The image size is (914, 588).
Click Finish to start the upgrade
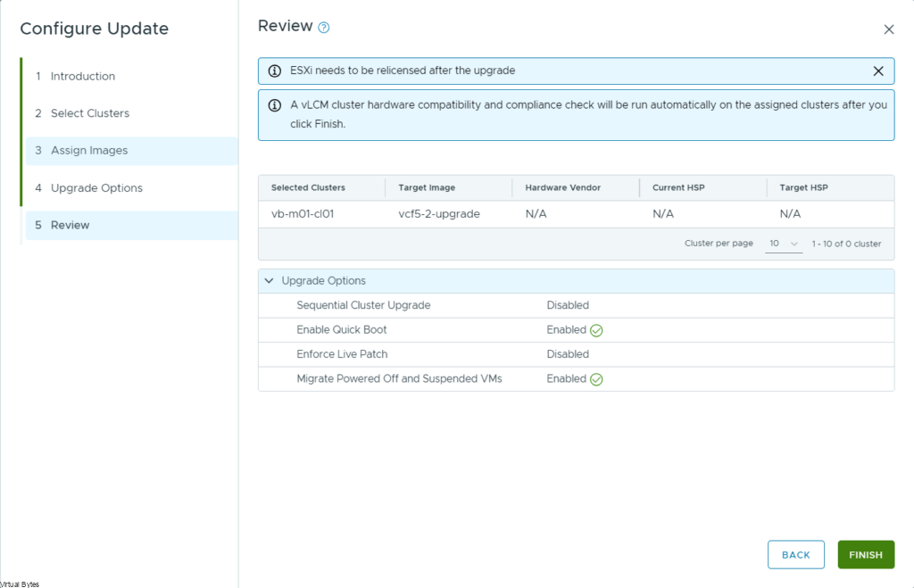865,555
